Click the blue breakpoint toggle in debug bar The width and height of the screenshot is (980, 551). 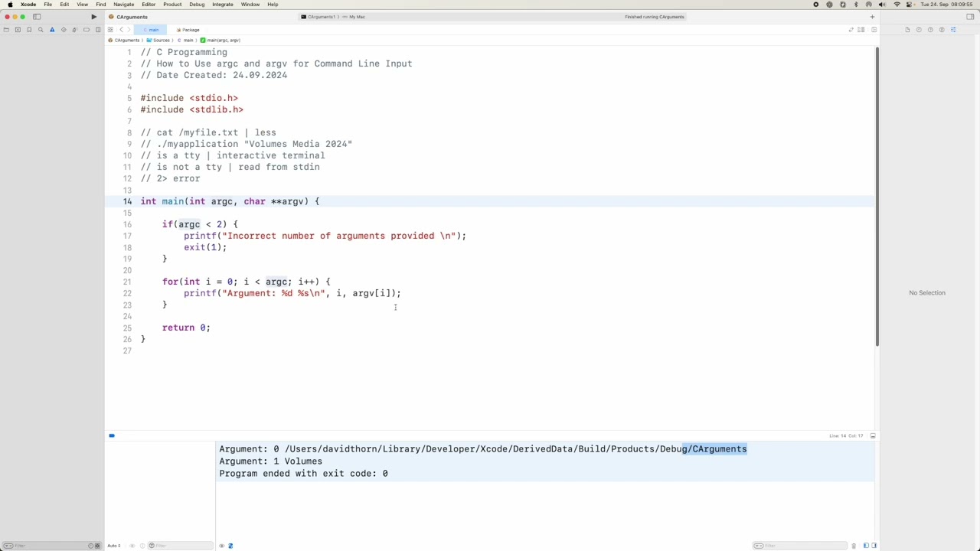(x=111, y=435)
